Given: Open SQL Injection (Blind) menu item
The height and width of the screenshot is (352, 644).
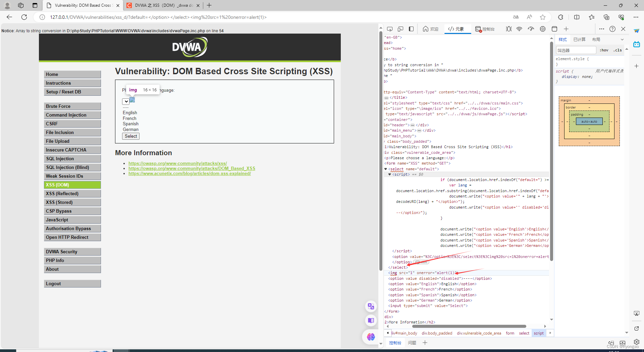Looking at the screenshot, I should 72,167.
